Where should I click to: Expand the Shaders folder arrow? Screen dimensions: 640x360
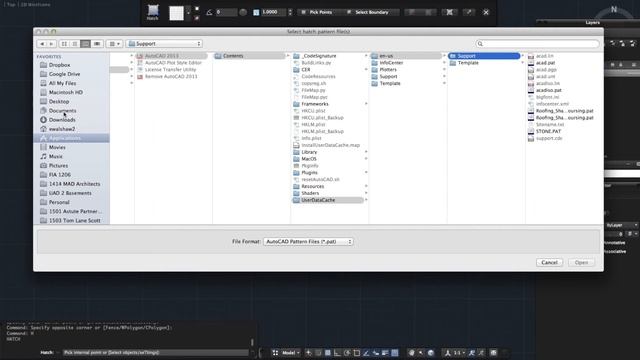(x=366, y=193)
